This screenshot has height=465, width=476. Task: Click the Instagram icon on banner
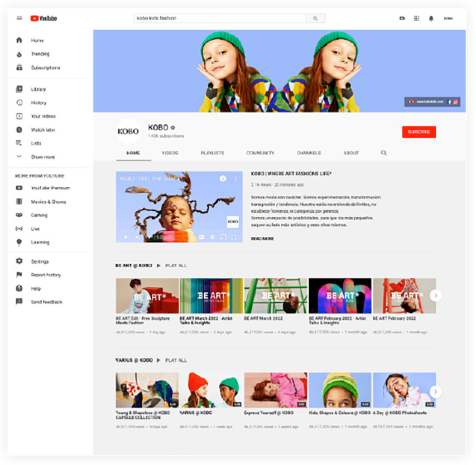click(x=455, y=102)
